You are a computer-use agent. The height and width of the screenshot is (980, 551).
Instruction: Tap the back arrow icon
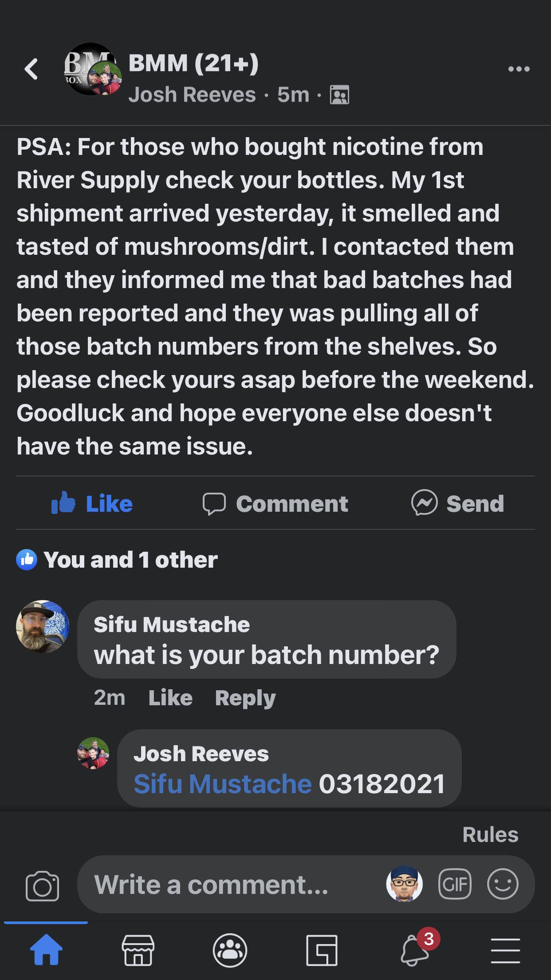(x=31, y=69)
